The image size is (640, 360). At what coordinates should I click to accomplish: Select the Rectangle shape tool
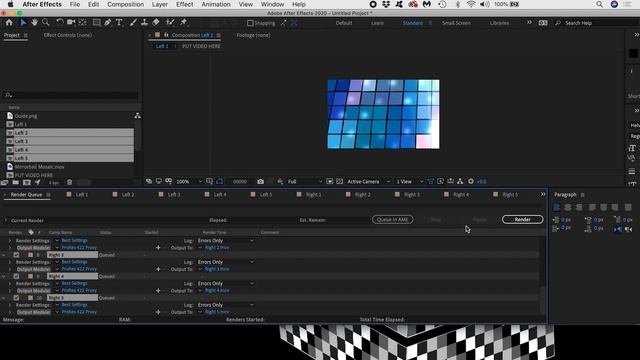[96, 22]
